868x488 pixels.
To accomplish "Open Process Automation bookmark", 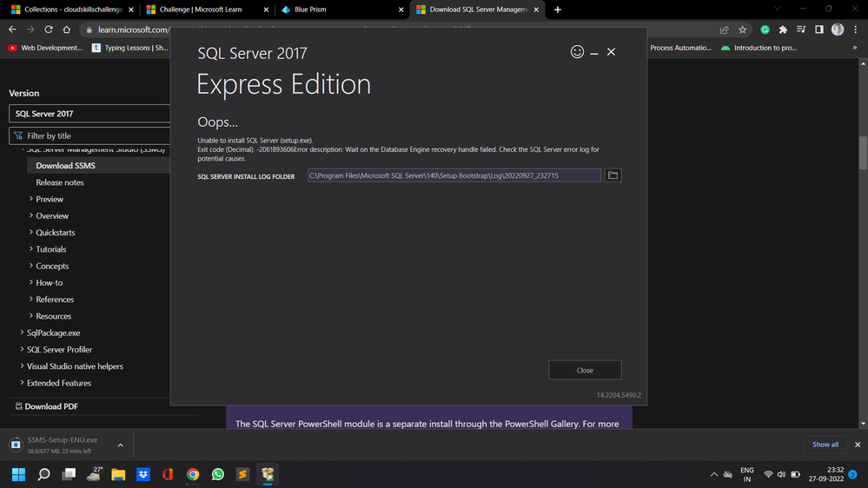I will 680,48.
